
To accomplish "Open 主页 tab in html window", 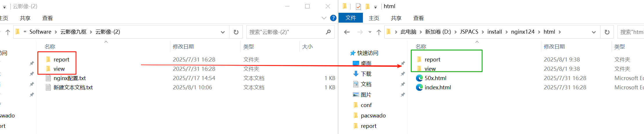I will pos(374,18).
